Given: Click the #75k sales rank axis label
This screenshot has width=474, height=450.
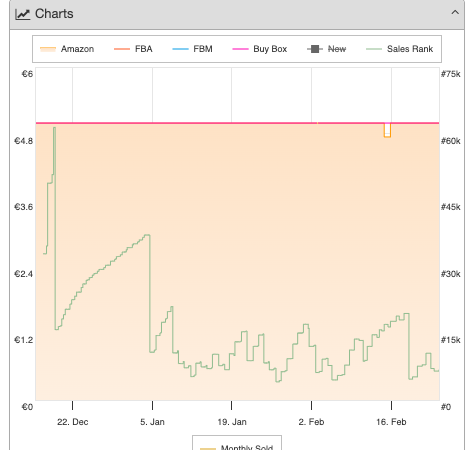Looking at the screenshot, I should (451, 74).
